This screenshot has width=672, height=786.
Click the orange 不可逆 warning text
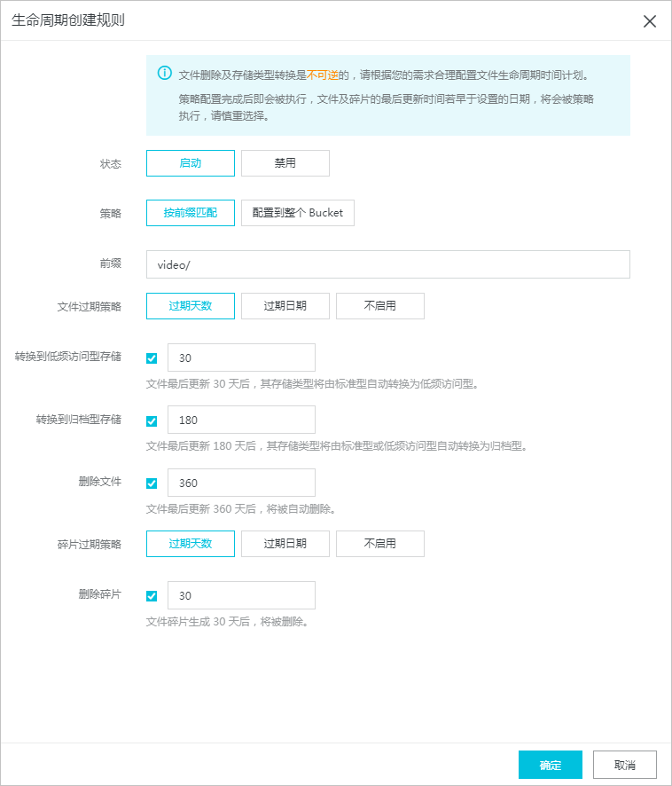(x=322, y=75)
